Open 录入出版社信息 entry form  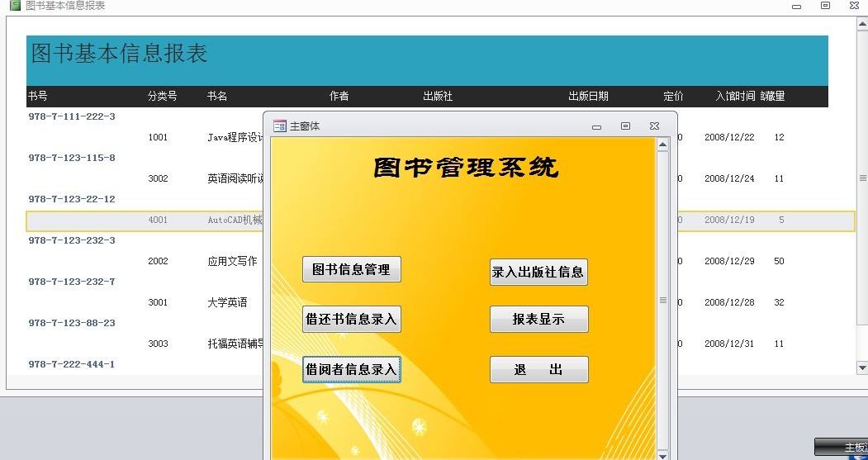(538, 273)
